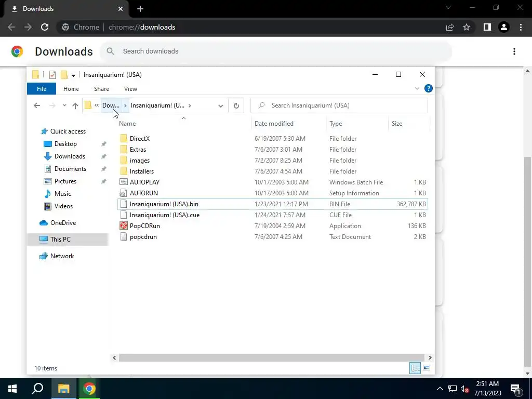Switch to details view layout icon
Viewport: 532px width, 399px height.
415,368
